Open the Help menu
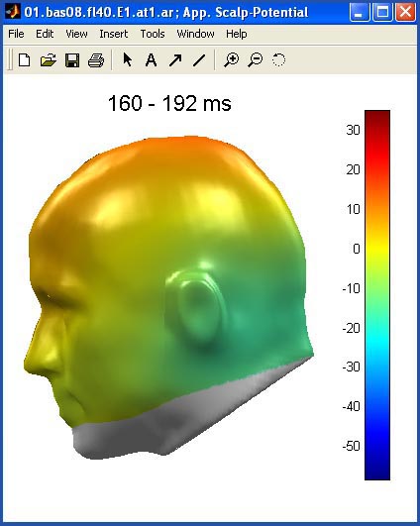The width and height of the screenshot is (420, 526). [236, 34]
